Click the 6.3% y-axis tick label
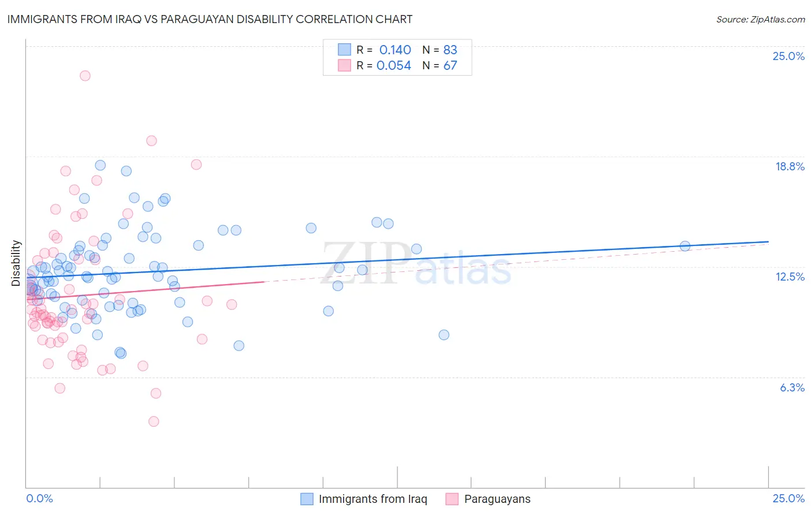812x515 pixels. (x=792, y=387)
